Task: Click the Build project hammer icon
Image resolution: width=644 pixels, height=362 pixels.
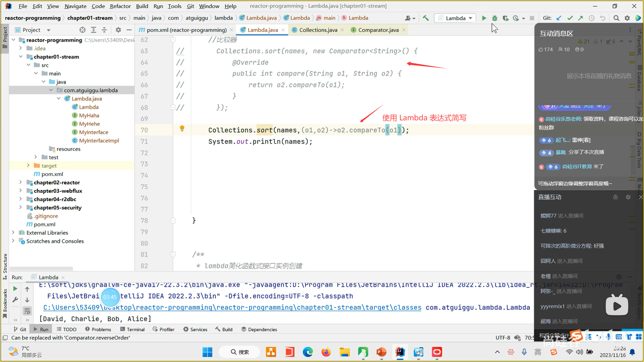Action: tap(426, 18)
